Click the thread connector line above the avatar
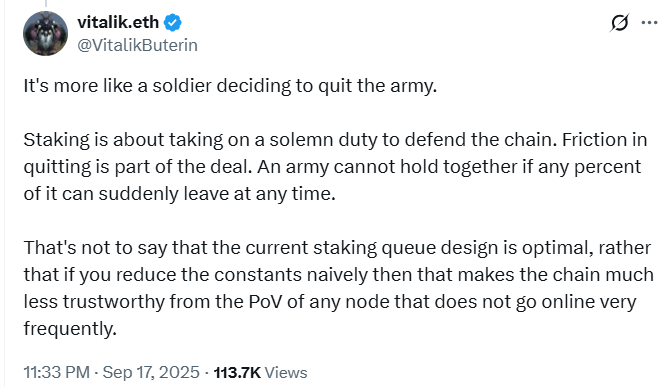Viewport: 668px width, 387px height. click(46, 3)
